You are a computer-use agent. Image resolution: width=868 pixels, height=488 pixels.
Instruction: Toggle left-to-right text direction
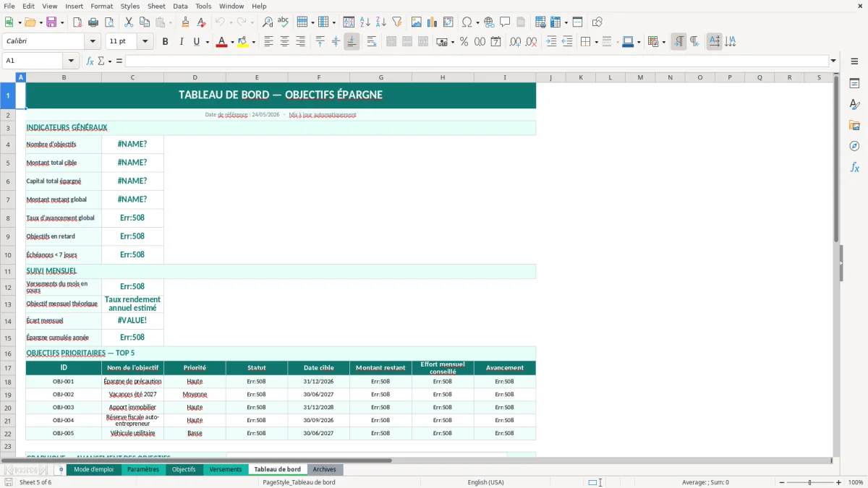(x=678, y=42)
